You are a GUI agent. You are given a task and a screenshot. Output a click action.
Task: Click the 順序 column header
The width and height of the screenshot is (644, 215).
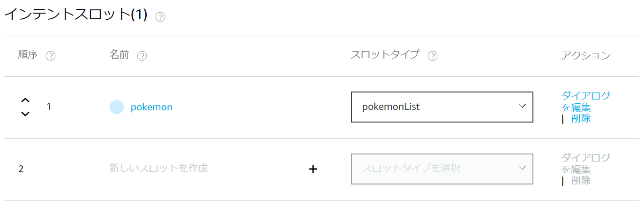27,55
